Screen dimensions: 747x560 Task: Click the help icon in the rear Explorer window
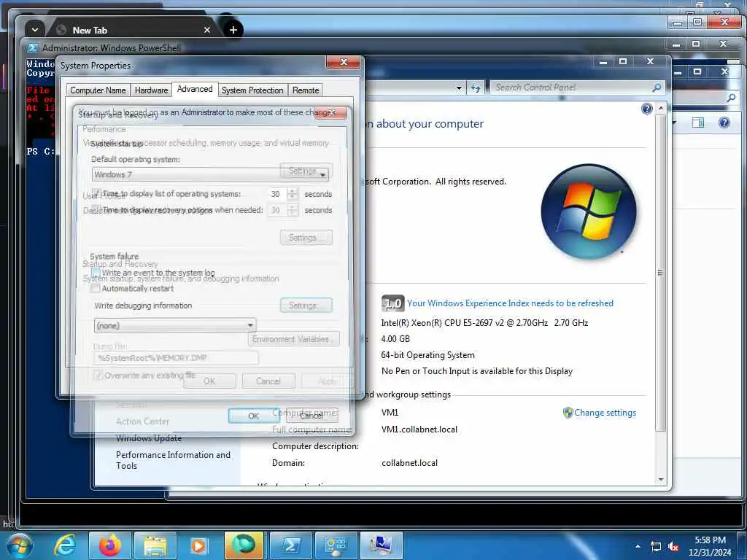724,122
